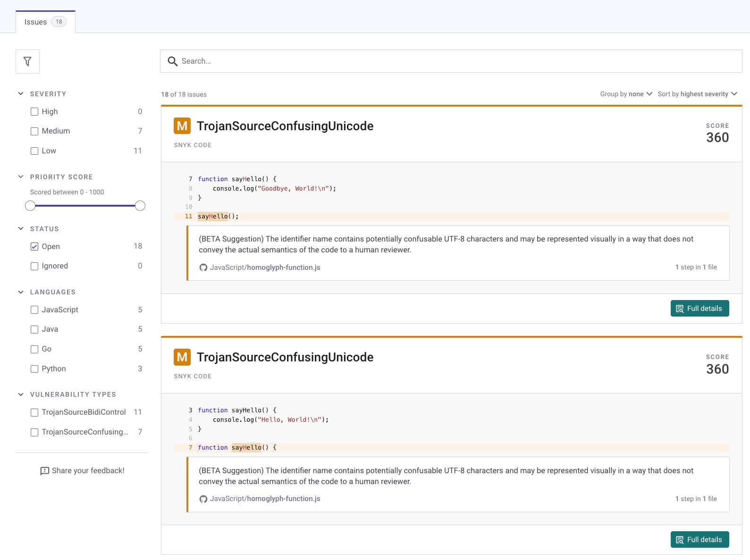Open the Group by none dropdown

pyautogui.click(x=626, y=94)
